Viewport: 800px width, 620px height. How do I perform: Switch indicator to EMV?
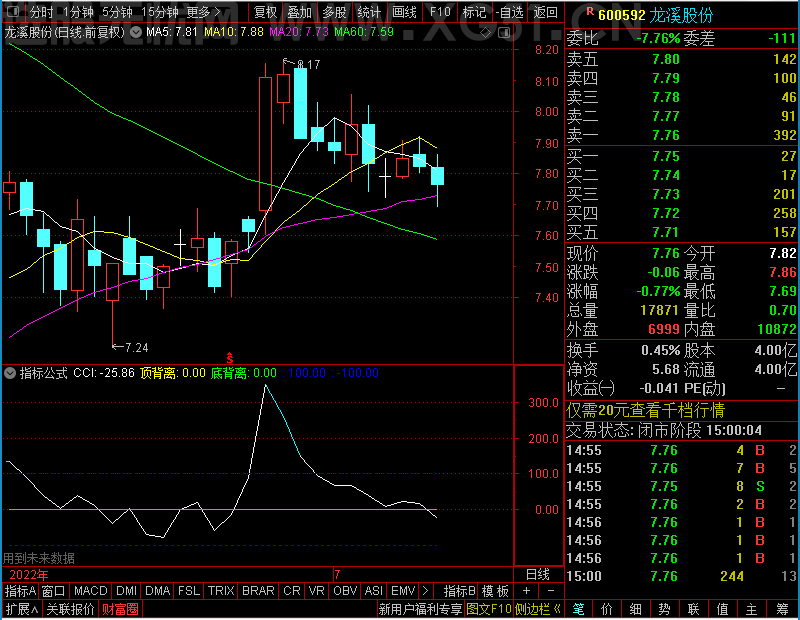403,591
